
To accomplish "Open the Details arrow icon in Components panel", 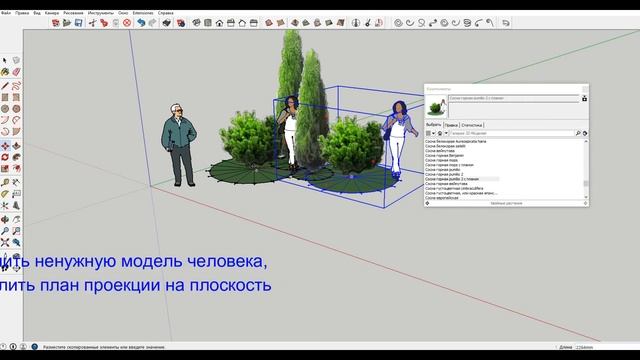I will pos(585,133).
